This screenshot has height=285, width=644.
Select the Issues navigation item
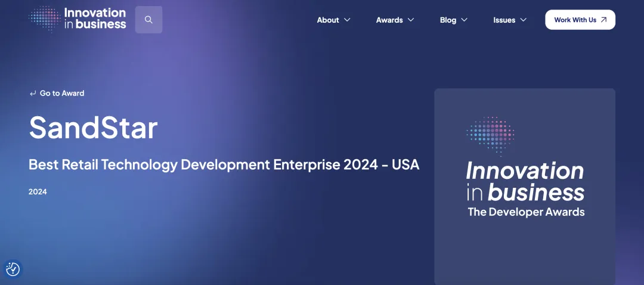click(x=504, y=20)
